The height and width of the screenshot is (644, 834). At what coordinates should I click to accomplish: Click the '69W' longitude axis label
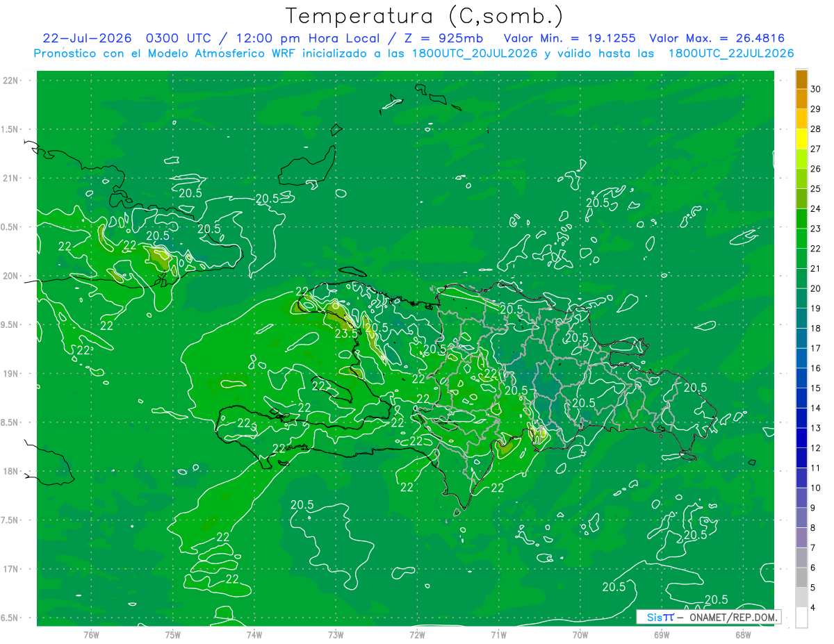click(x=662, y=634)
